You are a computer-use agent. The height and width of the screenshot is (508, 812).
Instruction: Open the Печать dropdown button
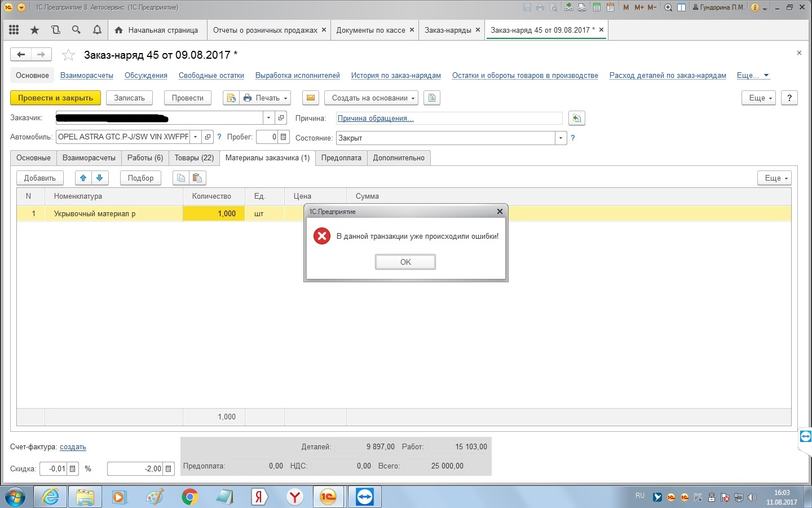pos(265,98)
